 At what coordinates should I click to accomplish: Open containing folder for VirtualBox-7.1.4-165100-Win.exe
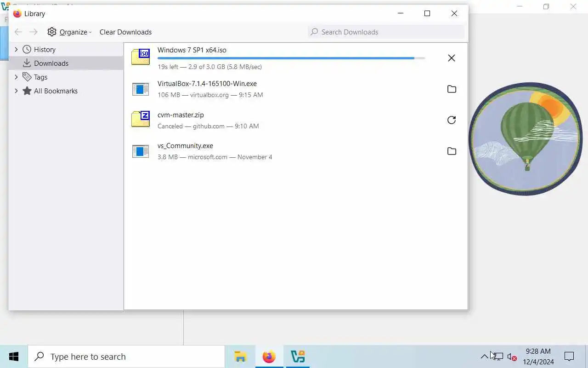(452, 89)
